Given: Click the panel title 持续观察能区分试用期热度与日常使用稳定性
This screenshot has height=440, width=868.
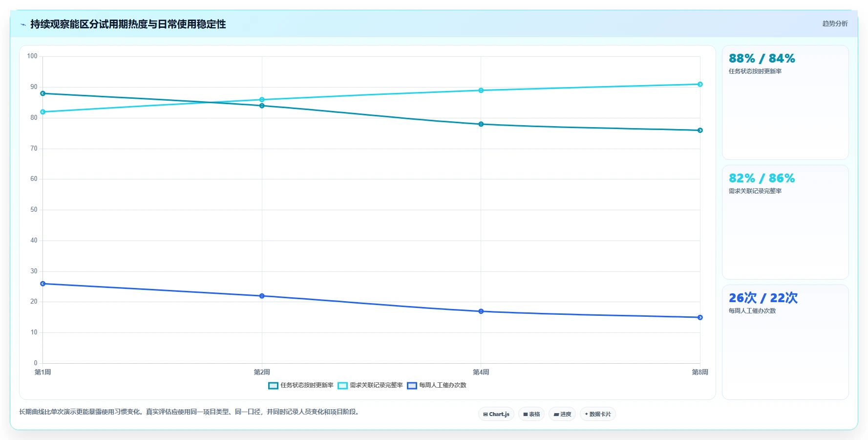Looking at the screenshot, I should coord(128,24).
